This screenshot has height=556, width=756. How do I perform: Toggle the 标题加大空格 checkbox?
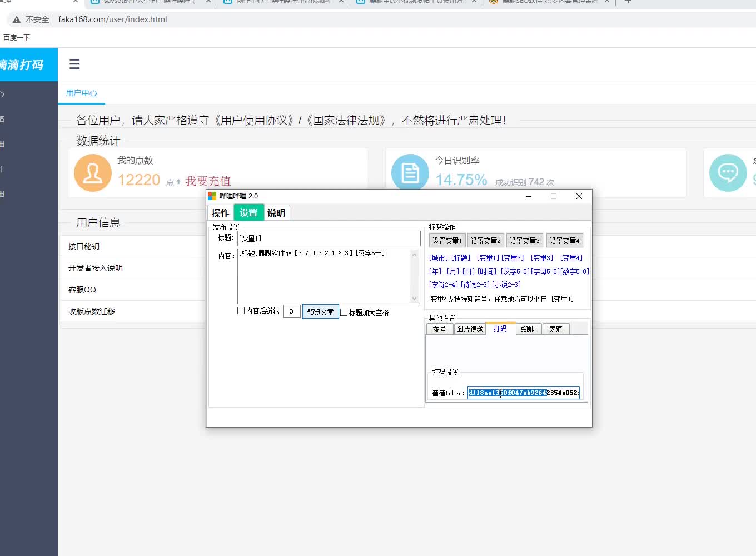344,312
